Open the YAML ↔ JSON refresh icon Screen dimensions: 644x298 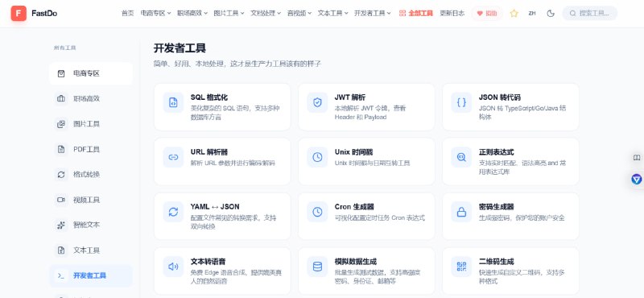click(173, 212)
